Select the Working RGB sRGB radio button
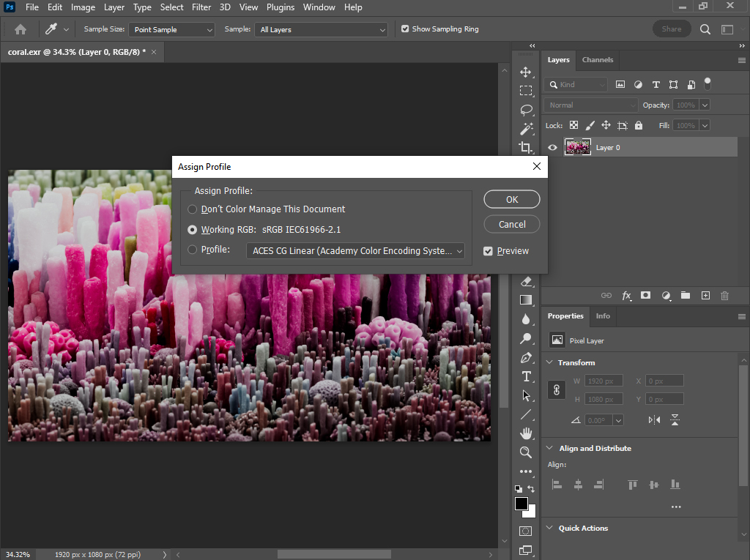The height and width of the screenshot is (560, 750). click(x=191, y=229)
